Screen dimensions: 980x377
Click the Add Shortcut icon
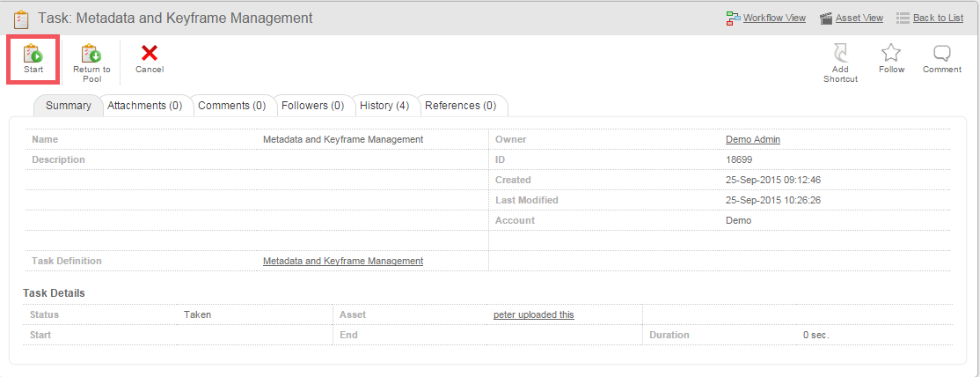[840, 55]
